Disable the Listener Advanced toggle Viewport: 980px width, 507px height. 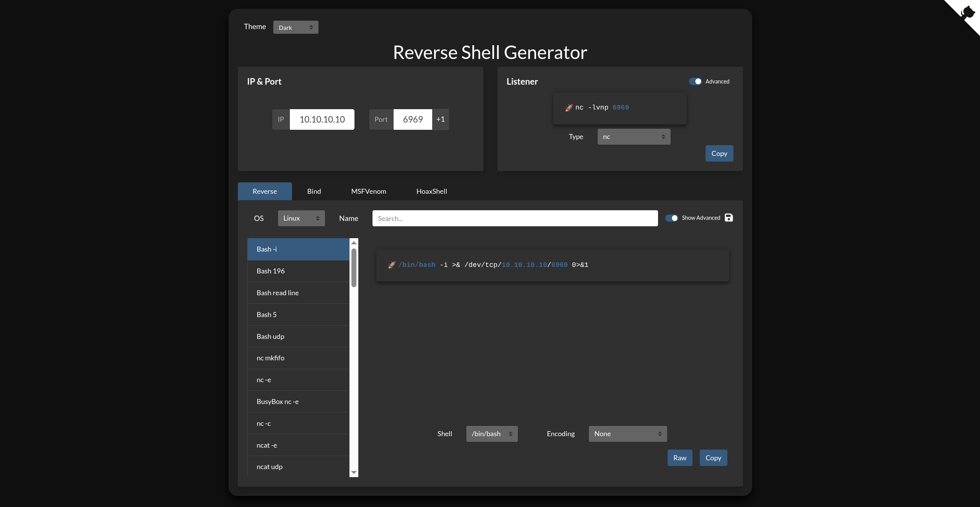695,82
